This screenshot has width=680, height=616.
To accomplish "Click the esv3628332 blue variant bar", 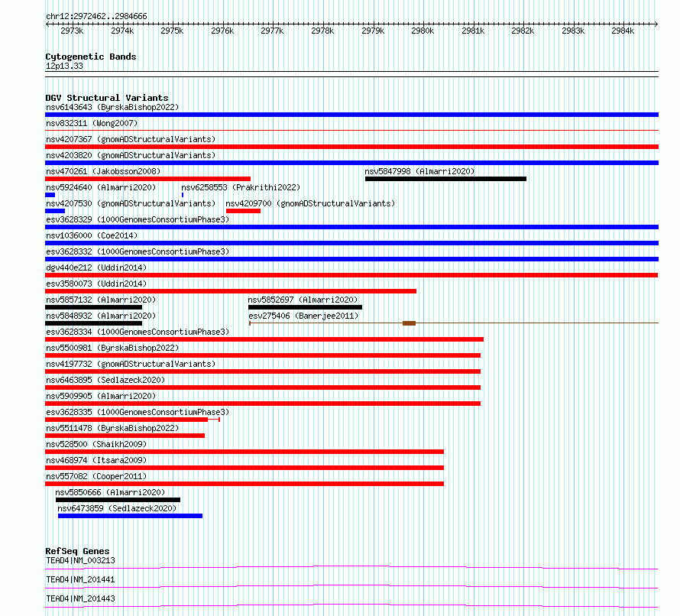I will click(351, 259).
